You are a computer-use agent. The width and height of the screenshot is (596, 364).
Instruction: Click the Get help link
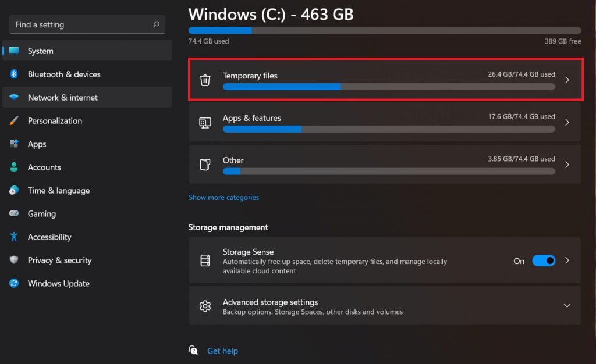tap(222, 351)
